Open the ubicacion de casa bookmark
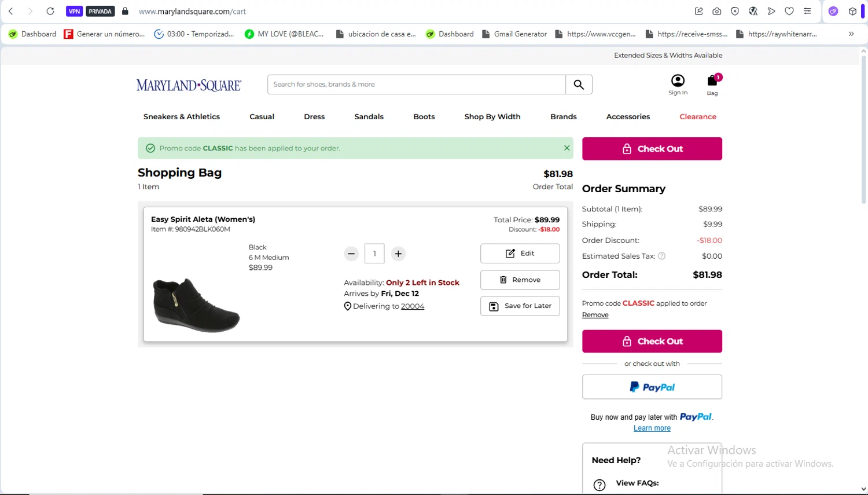 [x=376, y=34]
